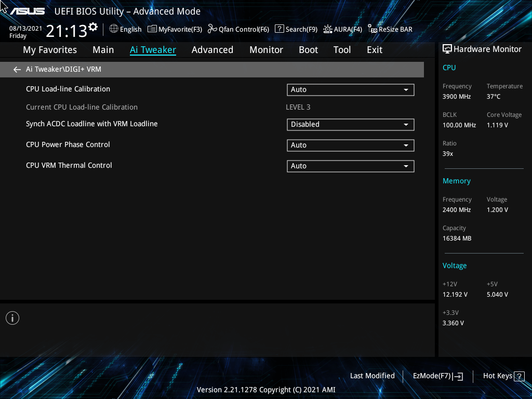Go to the Monitor tab

click(x=266, y=50)
